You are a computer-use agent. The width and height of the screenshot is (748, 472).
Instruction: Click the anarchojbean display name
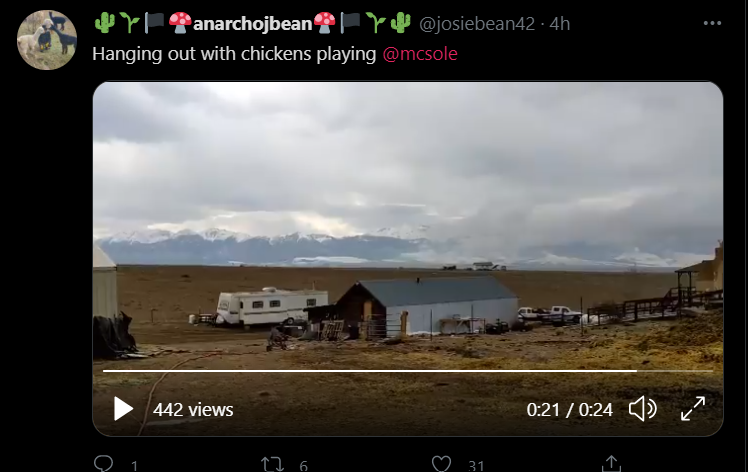252,23
